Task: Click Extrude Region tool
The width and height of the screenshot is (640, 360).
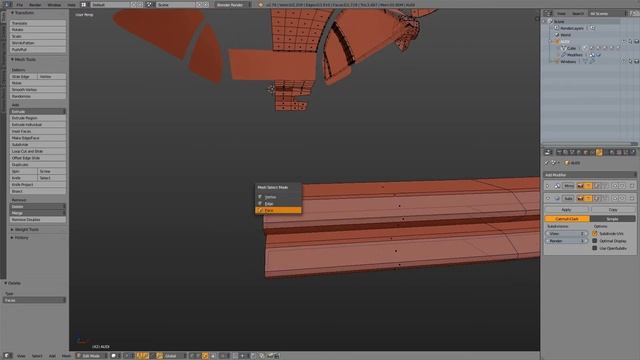Action: coord(38,118)
